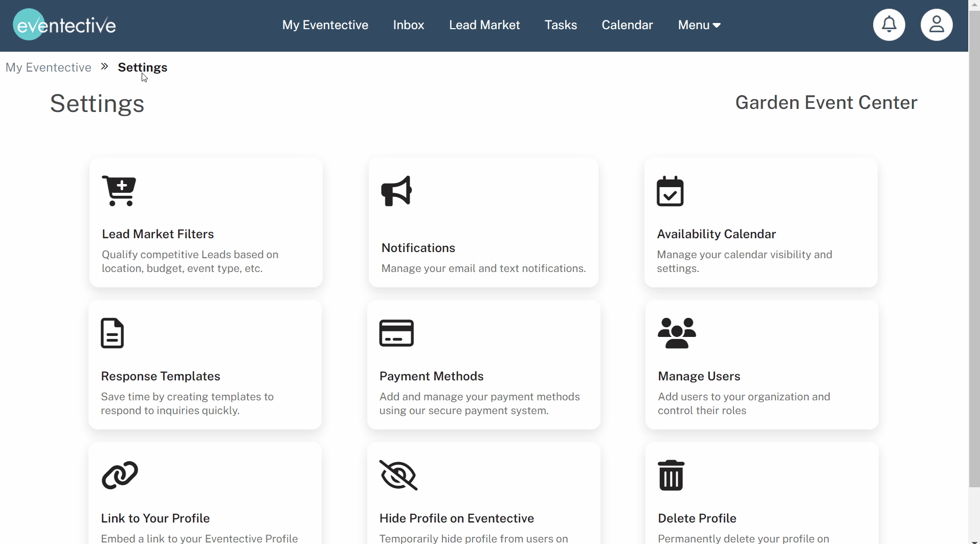This screenshot has height=544, width=980.
Task: Open Availability Calendar card title
Action: pos(717,234)
